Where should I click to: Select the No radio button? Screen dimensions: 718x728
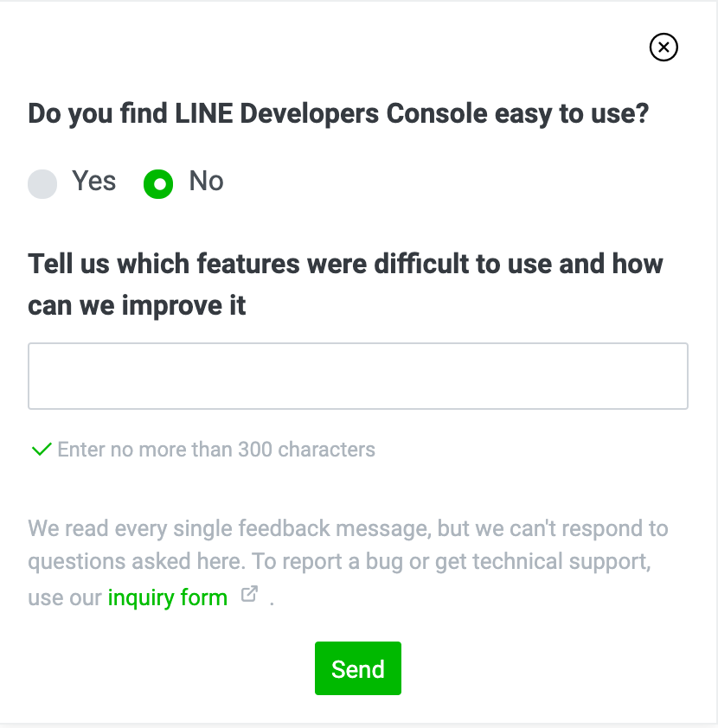pyautogui.click(x=158, y=183)
